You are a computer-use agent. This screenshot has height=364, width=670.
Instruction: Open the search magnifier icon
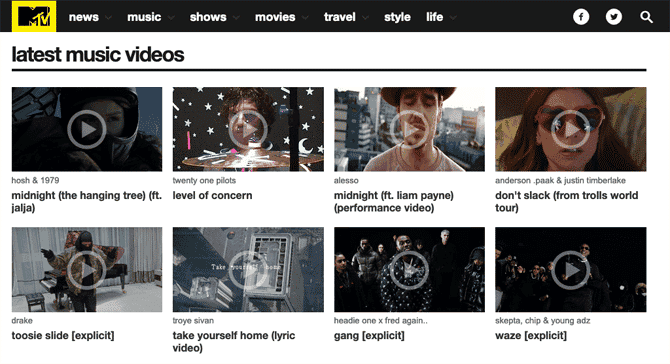click(646, 17)
